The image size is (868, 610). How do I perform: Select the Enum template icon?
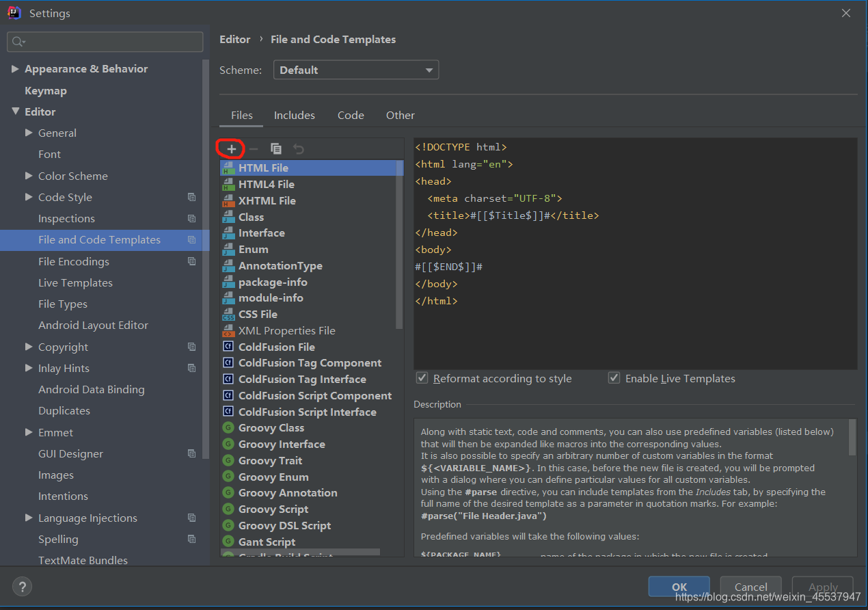click(228, 250)
